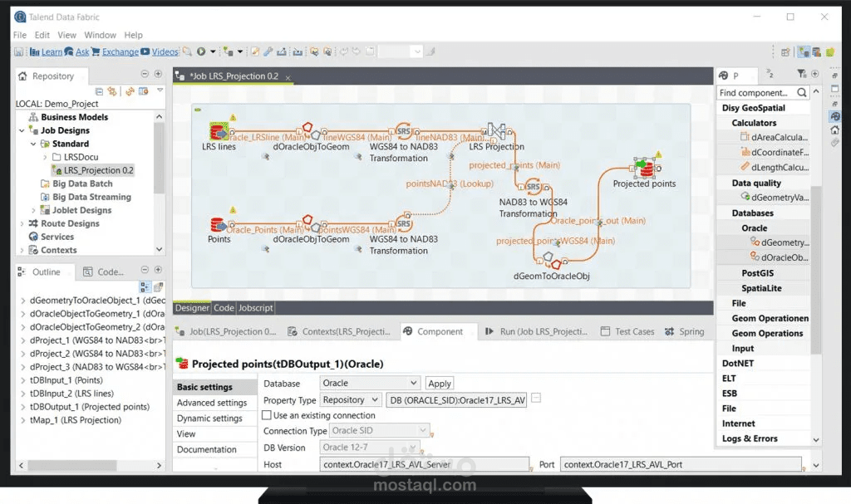Screen dimensions: 851x504
Task: Open Dynamic settings section
Action: 209,418
